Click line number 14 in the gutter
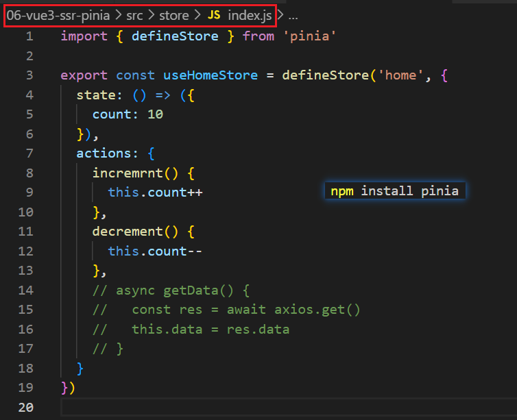Screen dimensions: 517x420 pos(26,291)
